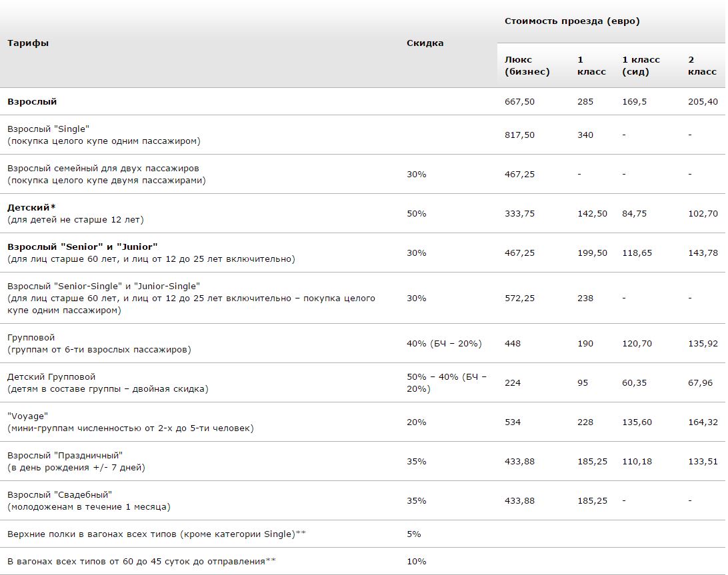Click the 2 класс price 164,32

[x=703, y=422]
